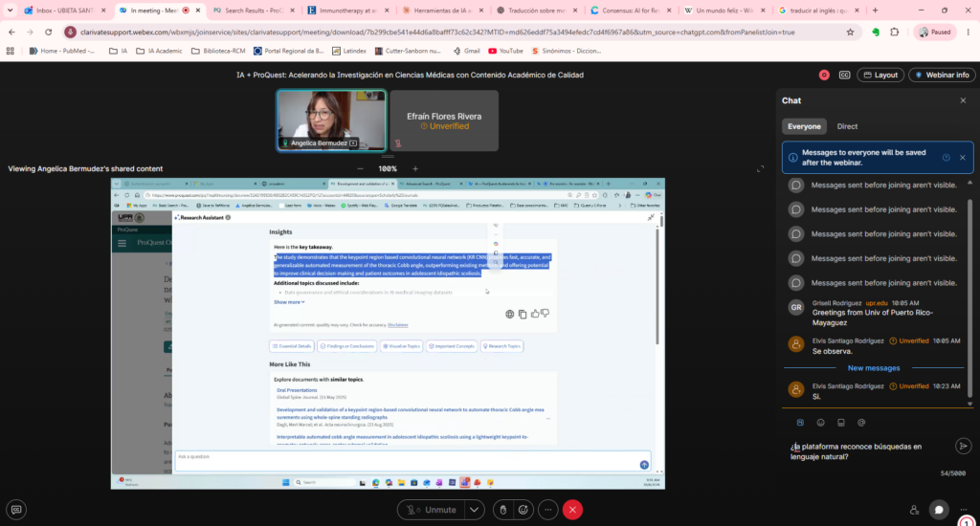
Task: Click thumbs down on Insights
Action: [545, 314]
